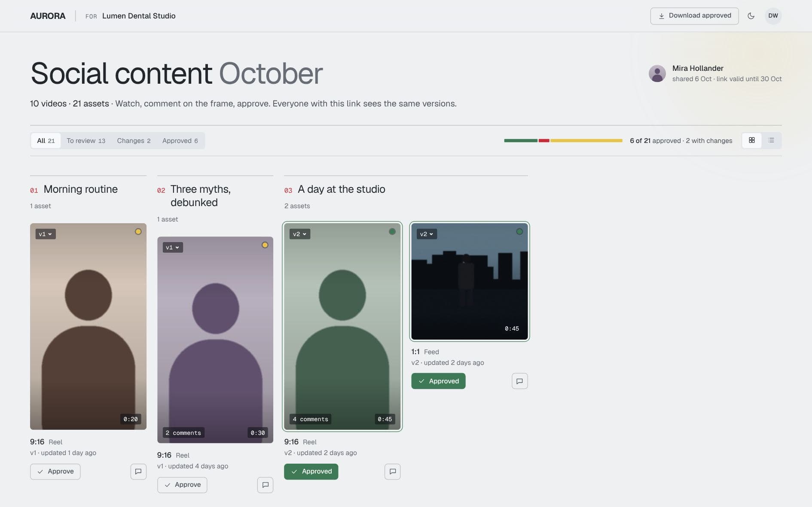Click the 4 comments badge
The height and width of the screenshot is (507, 812).
pyautogui.click(x=311, y=419)
